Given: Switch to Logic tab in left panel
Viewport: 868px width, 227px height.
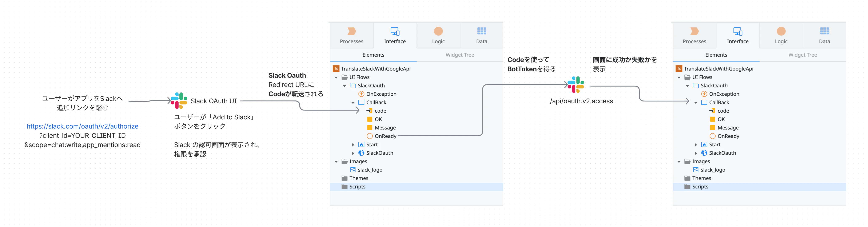Looking at the screenshot, I should coord(438,35).
